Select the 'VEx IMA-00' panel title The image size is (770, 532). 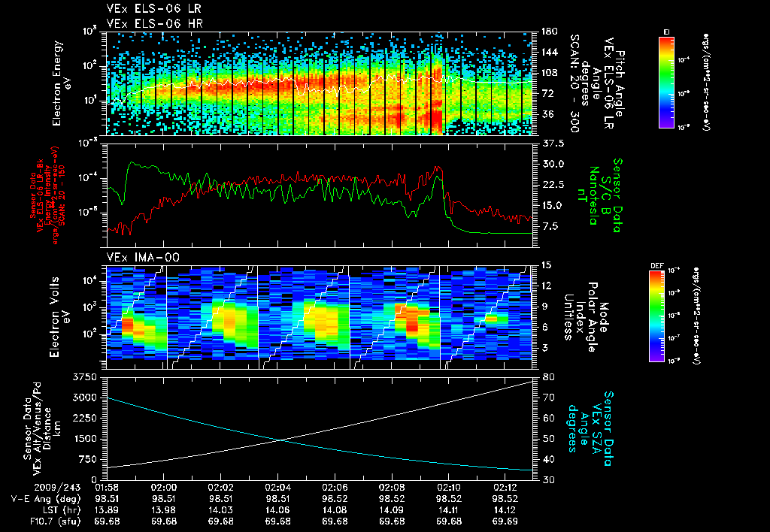point(143,257)
